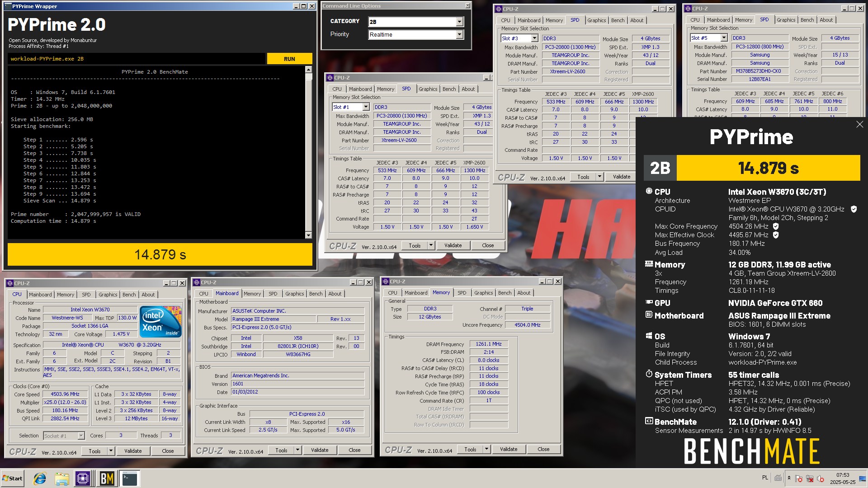Click the BenchMate CPU section icon
This screenshot has width=868, height=488.
pyautogui.click(x=649, y=191)
